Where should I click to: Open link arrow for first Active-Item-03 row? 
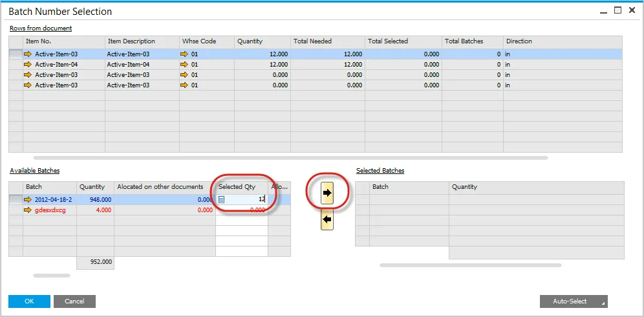[28, 54]
